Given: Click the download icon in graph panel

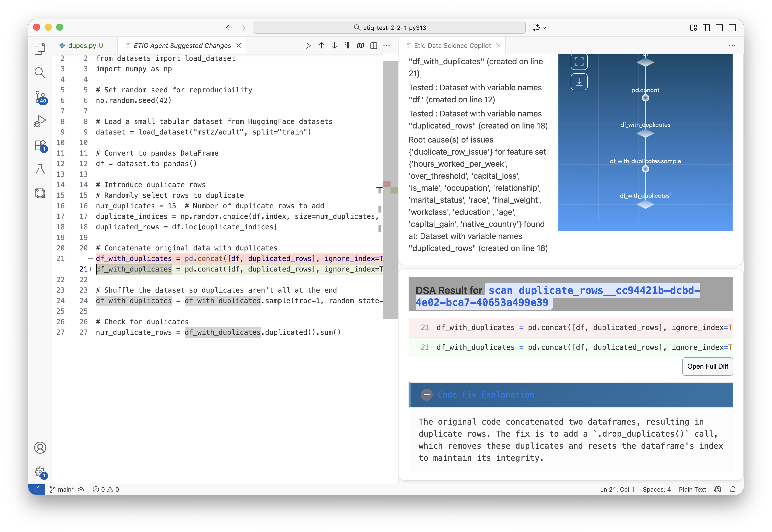Looking at the screenshot, I should 579,82.
